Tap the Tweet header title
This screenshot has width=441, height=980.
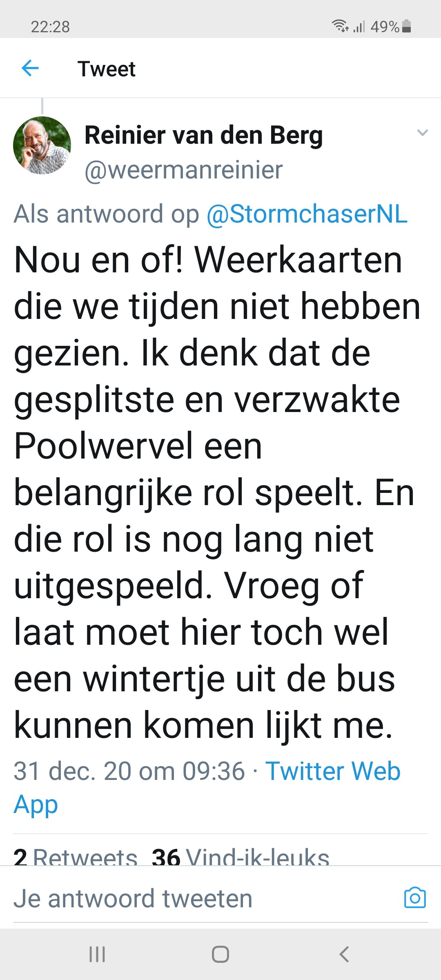click(107, 69)
